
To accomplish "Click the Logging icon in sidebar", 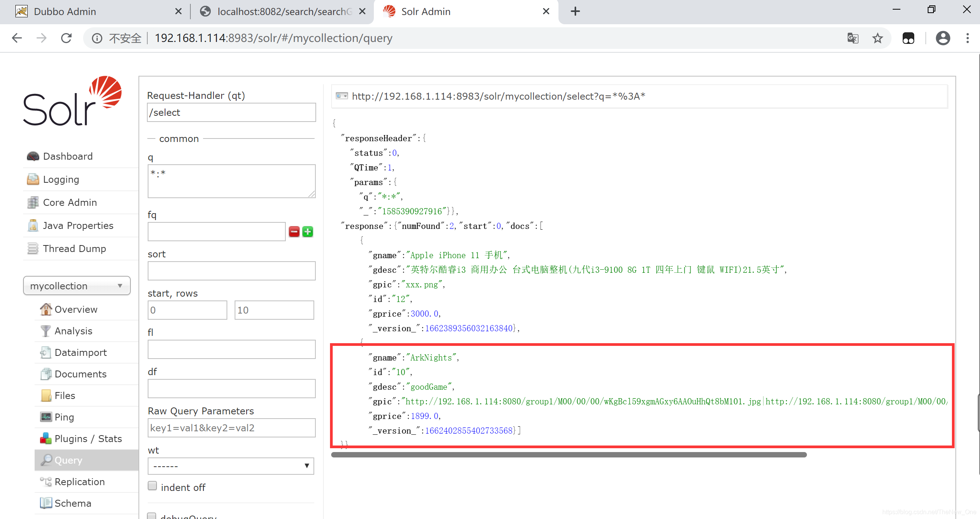I will click(x=32, y=179).
